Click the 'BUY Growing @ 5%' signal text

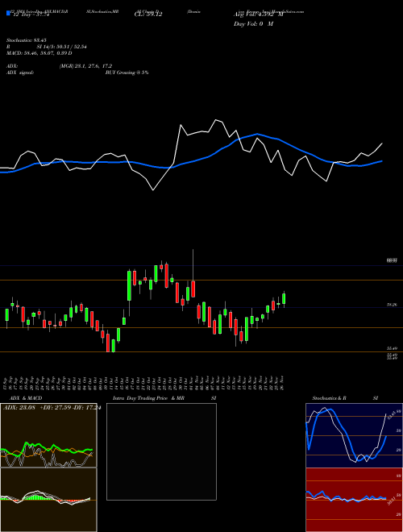pos(127,73)
